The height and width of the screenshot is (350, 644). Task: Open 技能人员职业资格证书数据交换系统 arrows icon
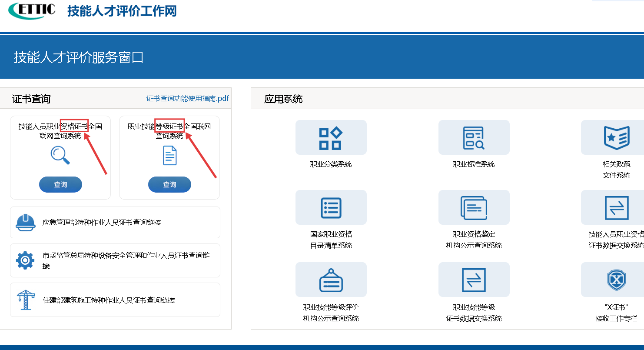pos(616,208)
